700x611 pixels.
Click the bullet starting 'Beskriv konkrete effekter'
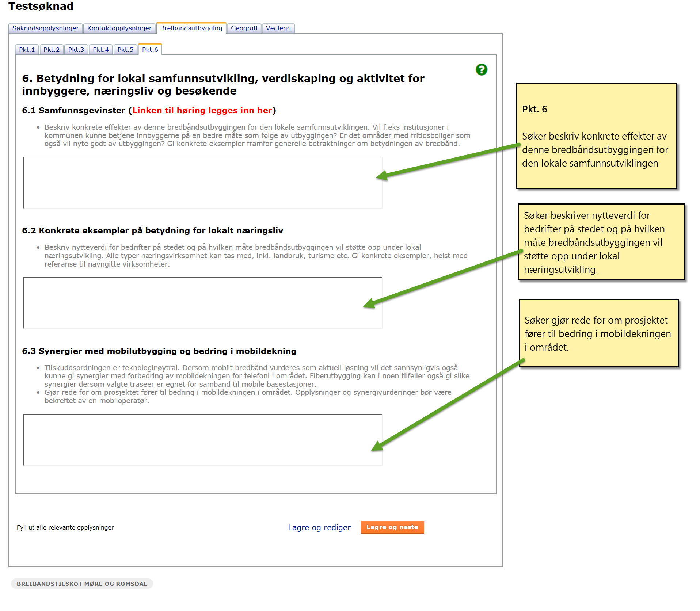257,135
